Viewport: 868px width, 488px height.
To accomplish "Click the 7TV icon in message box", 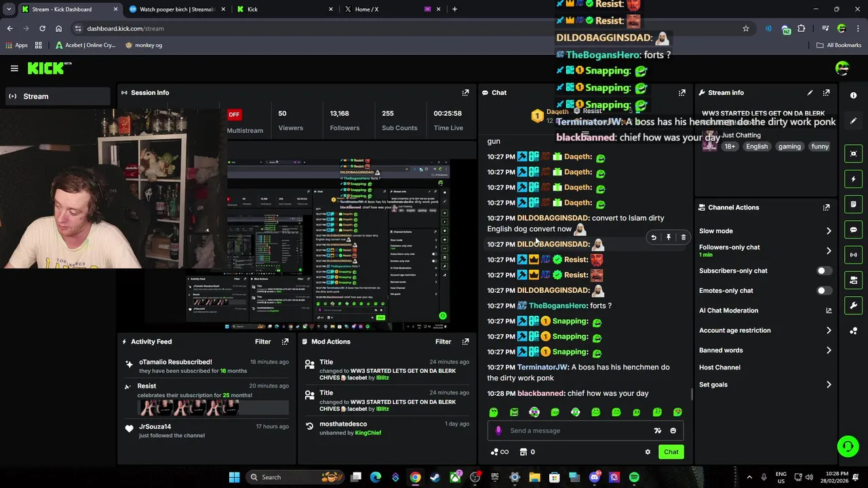I will coord(657,430).
